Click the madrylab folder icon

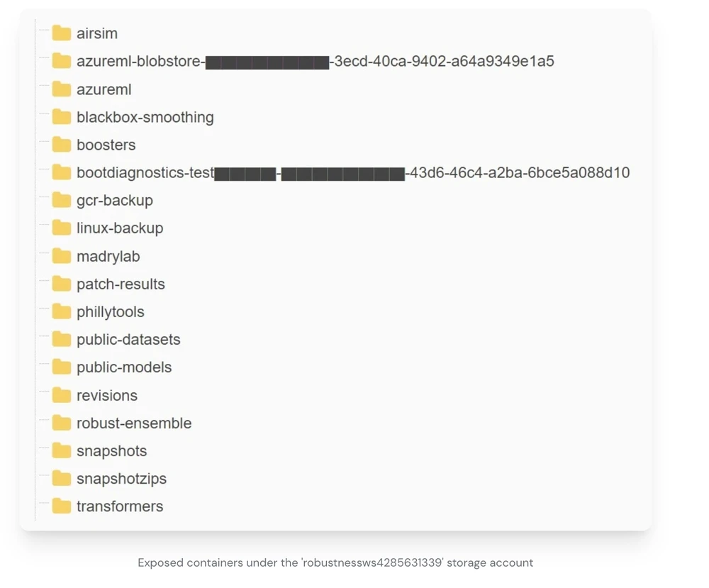click(62, 256)
